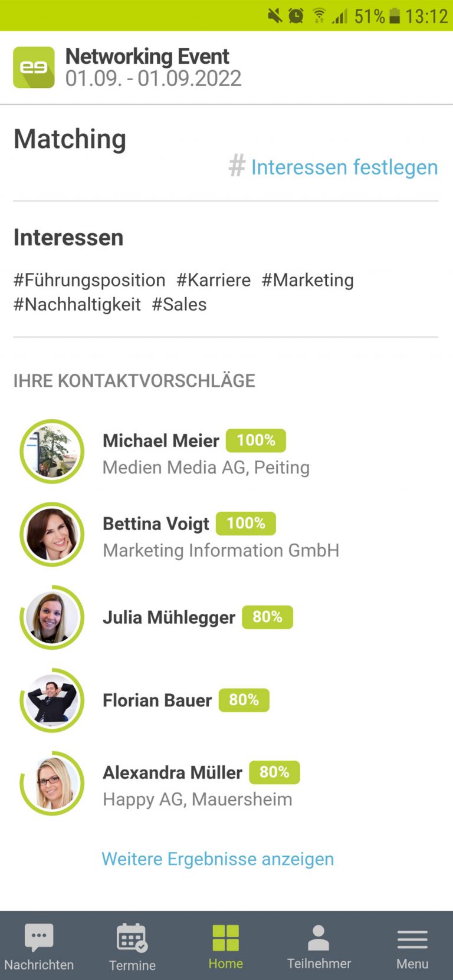Tap the alarm clock status icon
This screenshot has width=453, height=980.
pyautogui.click(x=296, y=16)
